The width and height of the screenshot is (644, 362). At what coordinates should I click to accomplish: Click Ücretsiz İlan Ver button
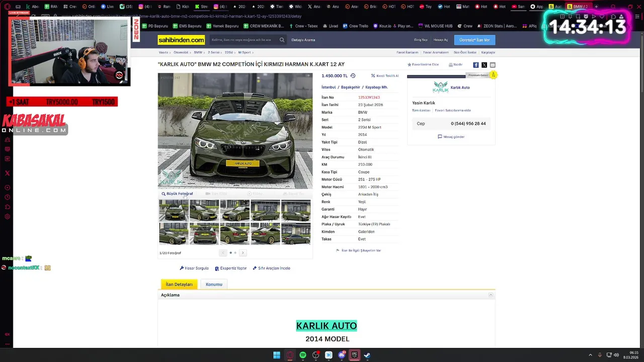[x=474, y=40]
